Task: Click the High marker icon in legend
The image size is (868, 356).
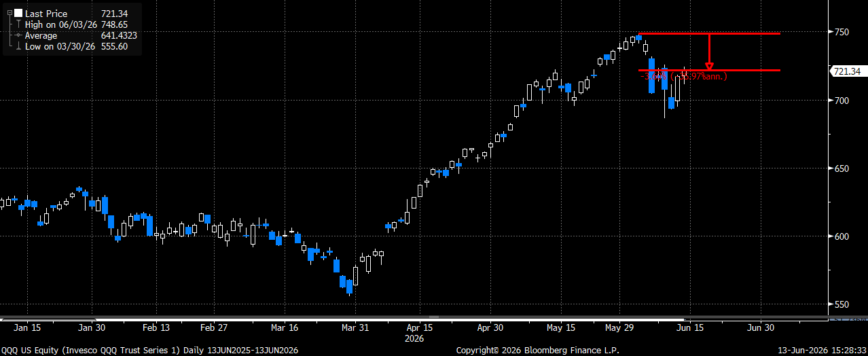Action: [18, 24]
